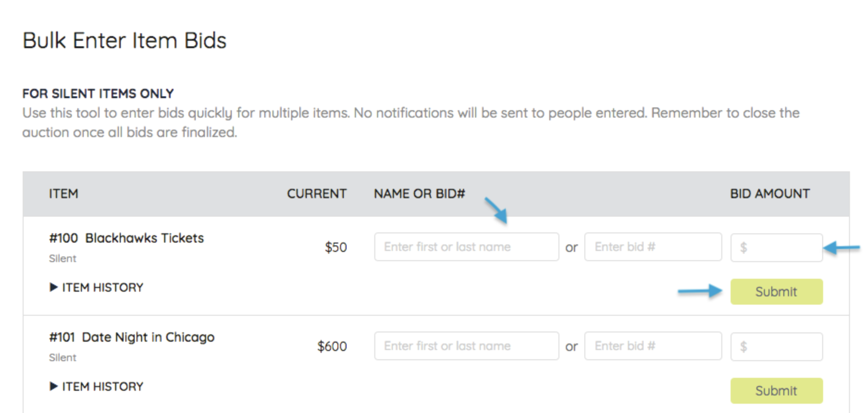Screen dimensions: 868x413
Task: Expand ITEM HISTORY for Blackhawks Tickets
Action: coord(102,288)
